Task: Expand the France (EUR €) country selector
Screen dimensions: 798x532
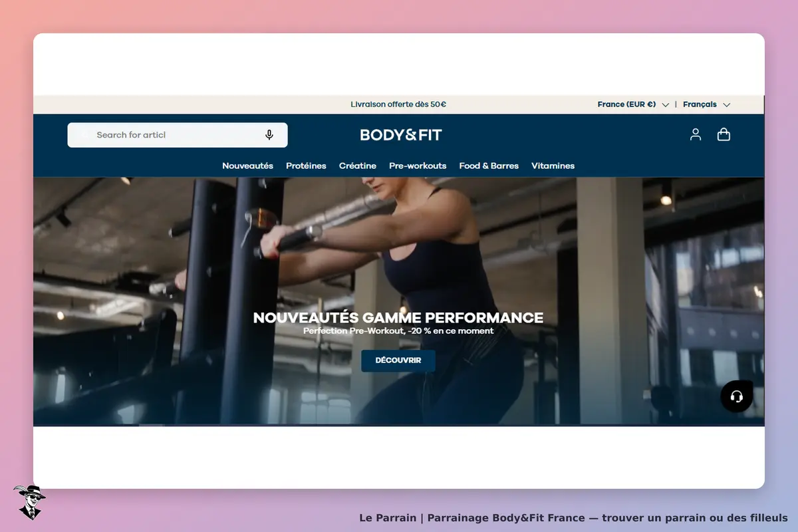Action: [x=633, y=104]
